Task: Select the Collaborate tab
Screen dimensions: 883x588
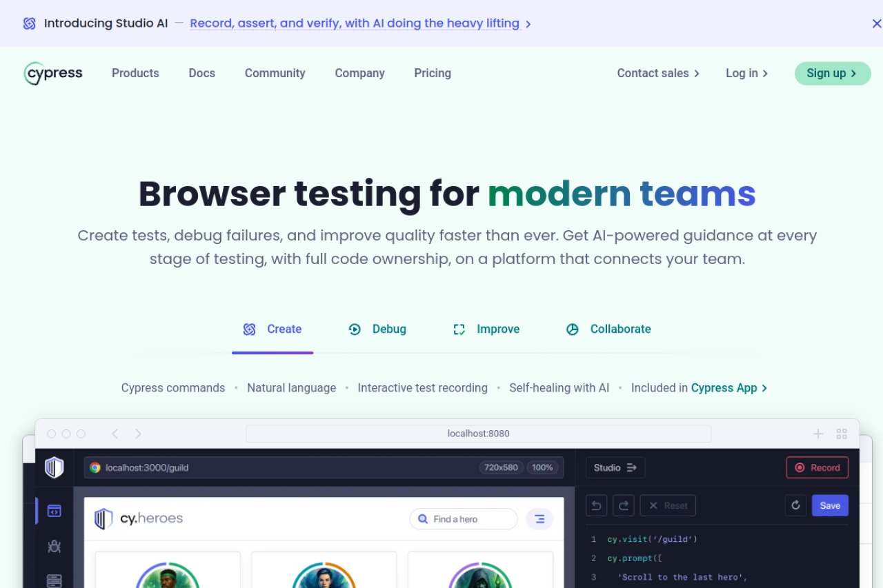Action: pyautogui.click(x=608, y=330)
